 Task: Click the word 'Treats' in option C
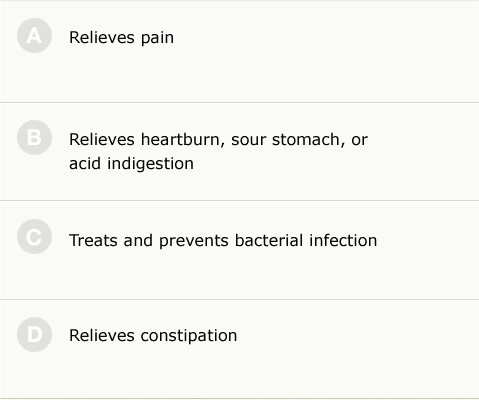(93, 241)
